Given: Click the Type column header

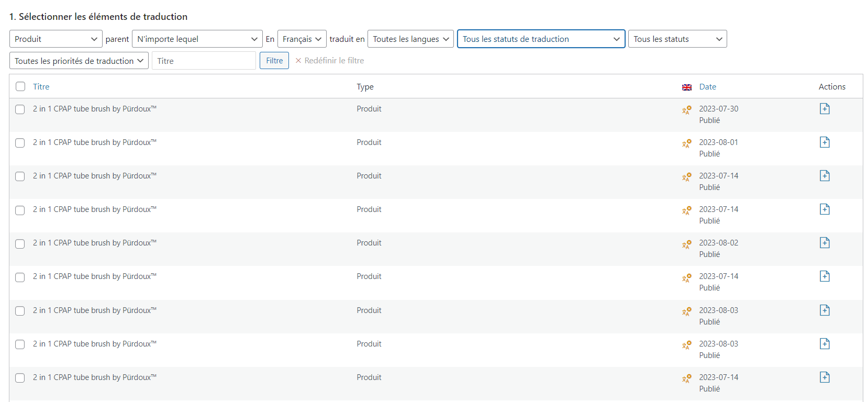Looking at the screenshot, I should [x=365, y=87].
